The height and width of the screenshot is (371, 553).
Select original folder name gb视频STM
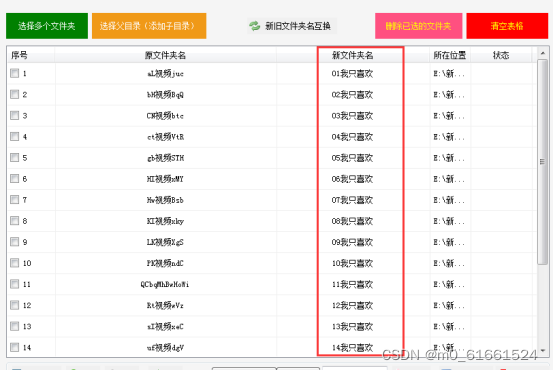click(165, 158)
